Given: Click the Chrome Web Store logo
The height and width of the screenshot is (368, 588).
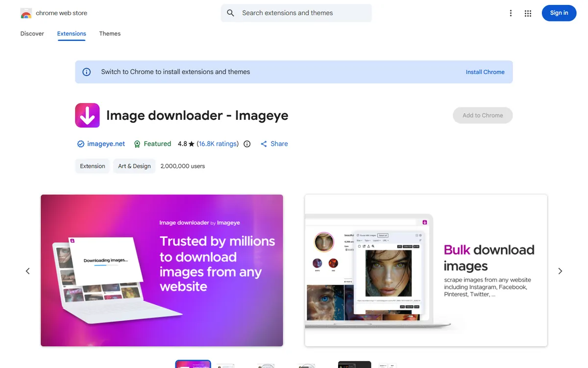Looking at the screenshot, I should [x=26, y=13].
